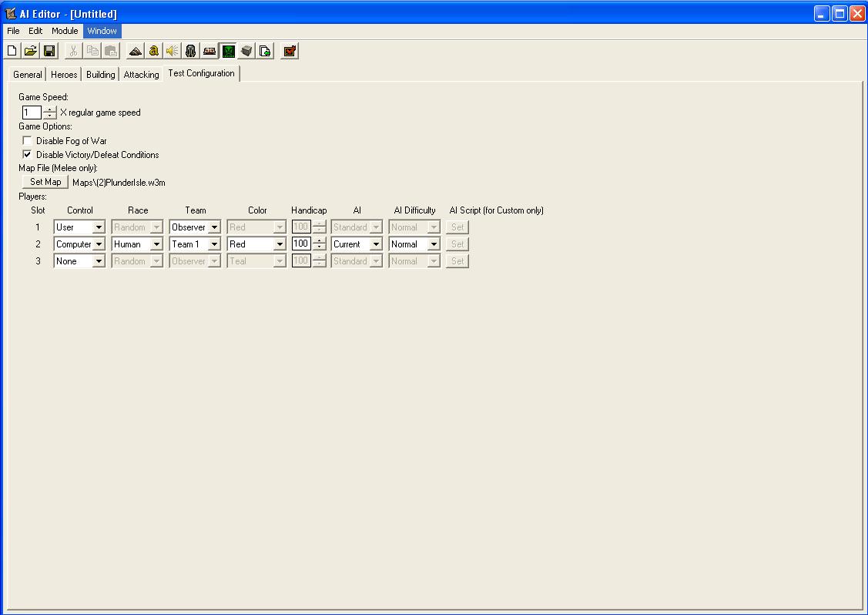Switch to the Heroes tab

pos(64,74)
